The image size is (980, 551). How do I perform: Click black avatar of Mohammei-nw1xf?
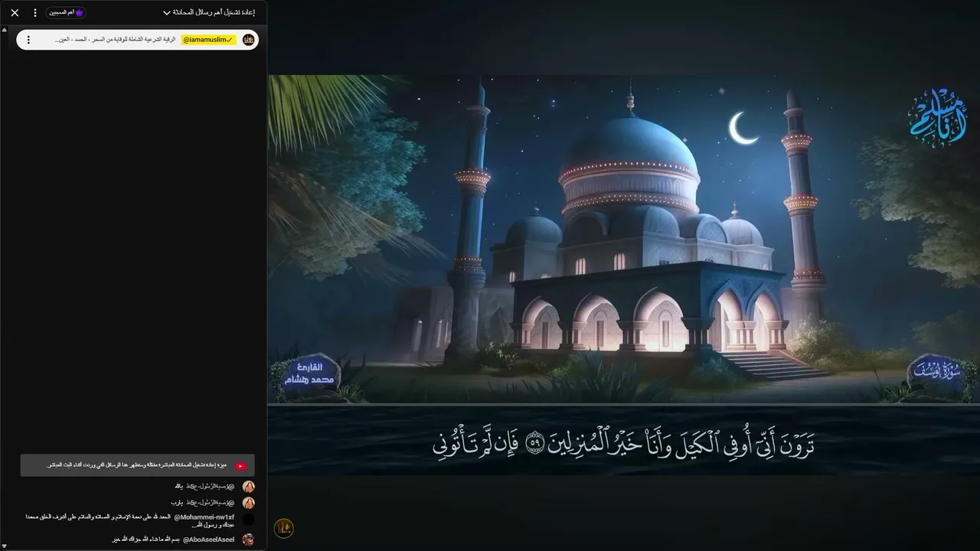[x=248, y=520]
